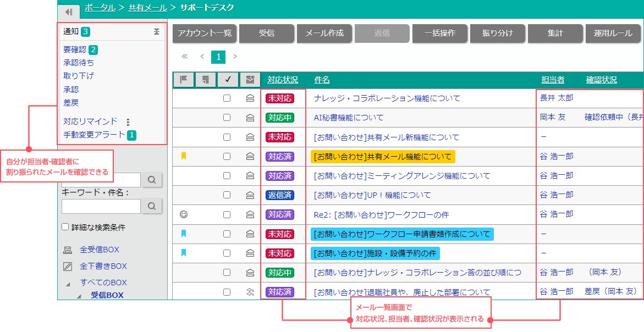Tick the checkbox for AI秘書機能について row
Image resolution: width=644 pixels, height=332 pixels.
tap(227, 118)
